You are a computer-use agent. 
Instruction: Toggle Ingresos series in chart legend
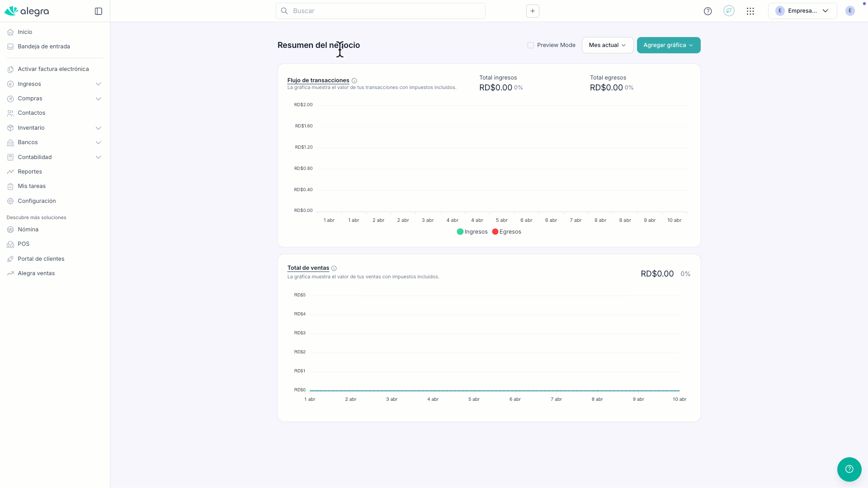(x=472, y=232)
